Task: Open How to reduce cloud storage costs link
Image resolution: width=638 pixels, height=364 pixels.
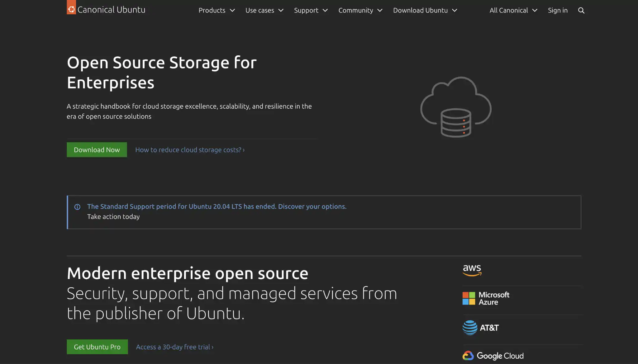Action: coord(190,150)
